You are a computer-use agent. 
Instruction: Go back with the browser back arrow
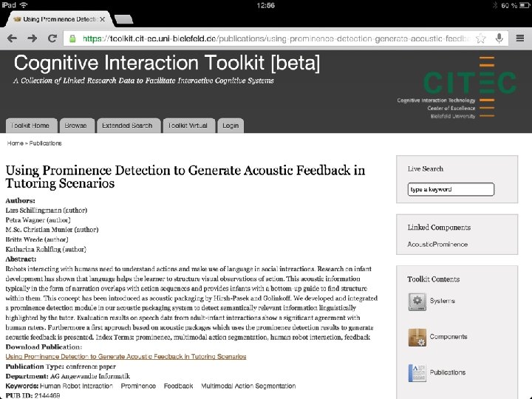[x=12, y=38]
